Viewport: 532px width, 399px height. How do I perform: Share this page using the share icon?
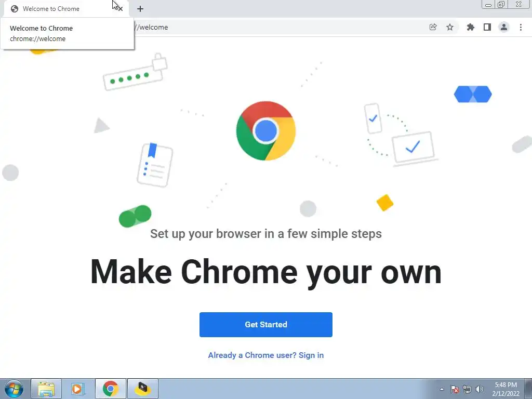(x=433, y=27)
